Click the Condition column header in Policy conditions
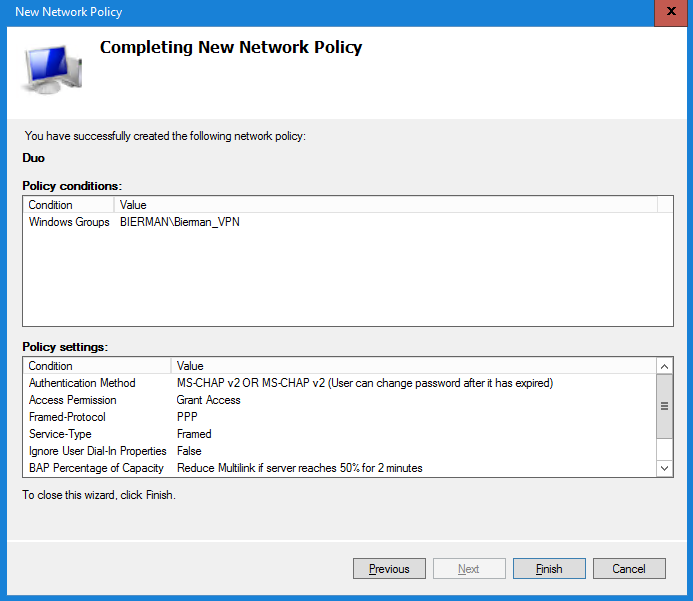693x601 pixels. point(69,205)
